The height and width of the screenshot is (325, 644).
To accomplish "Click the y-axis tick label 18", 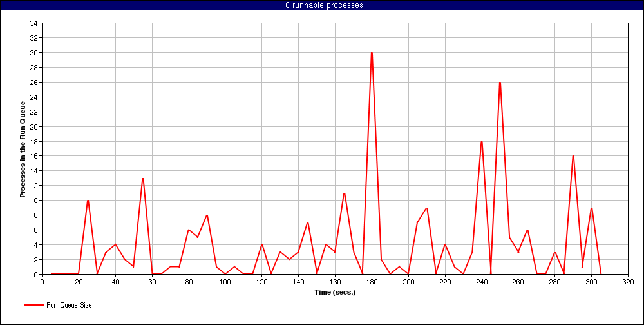I will coord(34,141).
